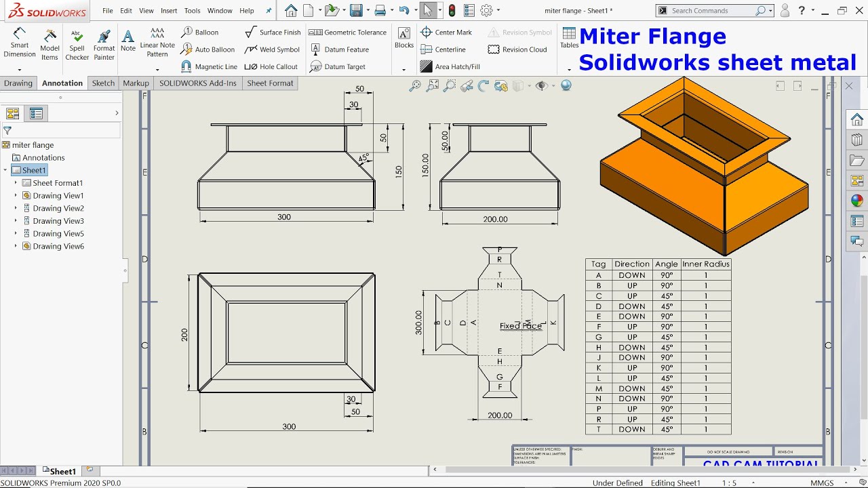The width and height of the screenshot is (868, 488).
Task: Open the Tools menu
Action: coord(193,11)
